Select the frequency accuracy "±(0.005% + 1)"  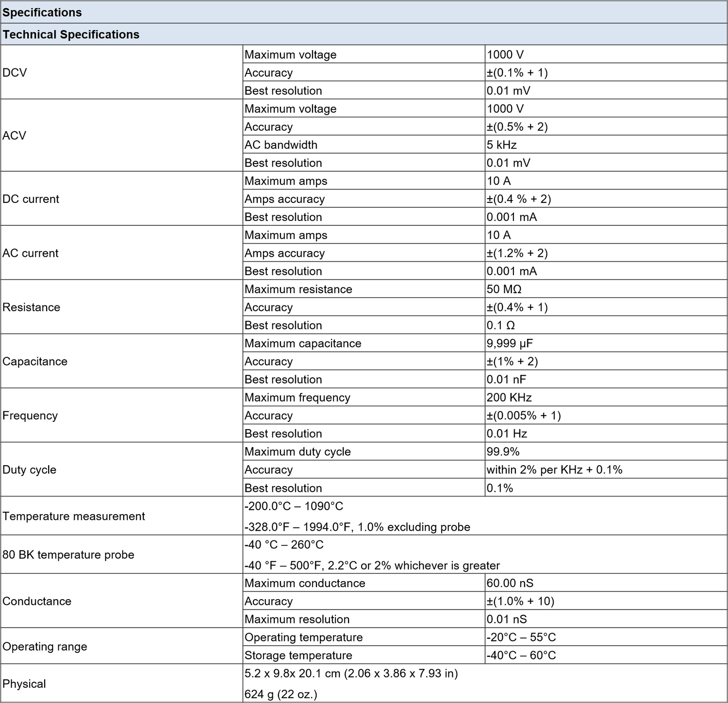pyautogui.click(x=524, y=416)
